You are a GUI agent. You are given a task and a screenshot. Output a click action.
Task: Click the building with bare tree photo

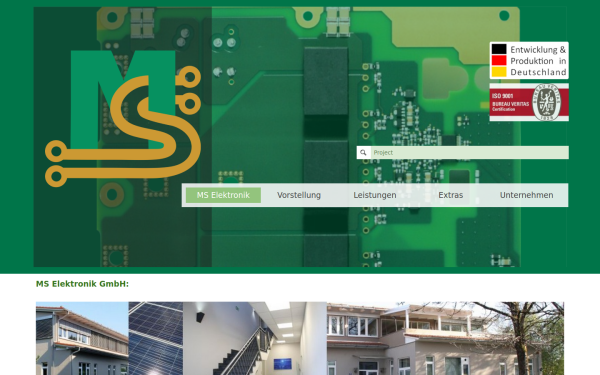(x=445, y=338)
